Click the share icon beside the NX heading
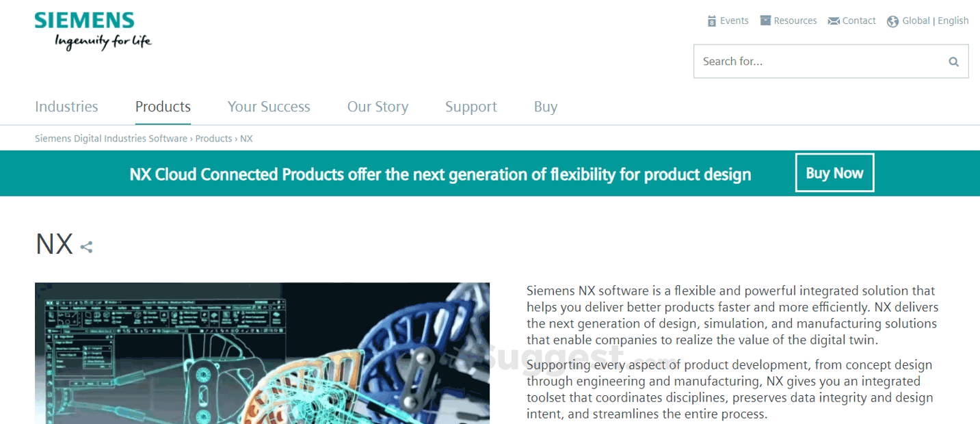The height and width of the screenshot is (424, 980). coord(86,247)
